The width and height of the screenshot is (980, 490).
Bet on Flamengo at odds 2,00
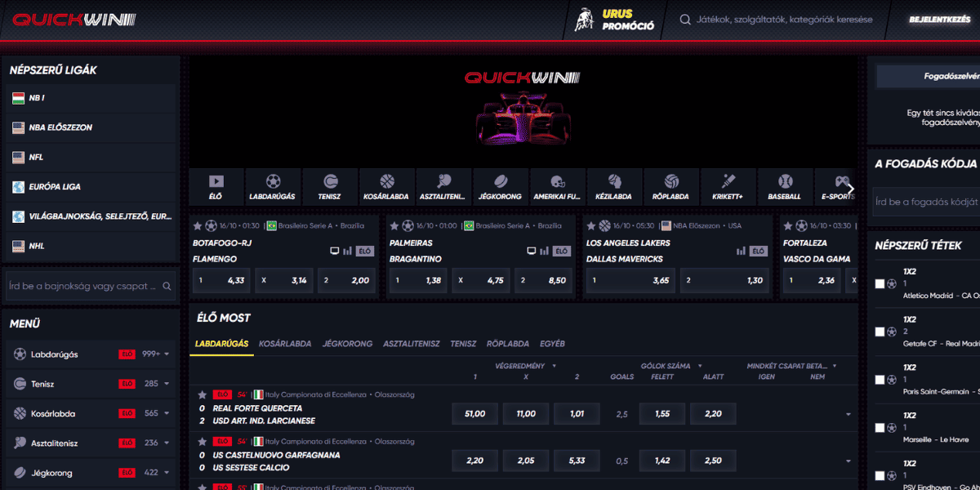[346, 280]
